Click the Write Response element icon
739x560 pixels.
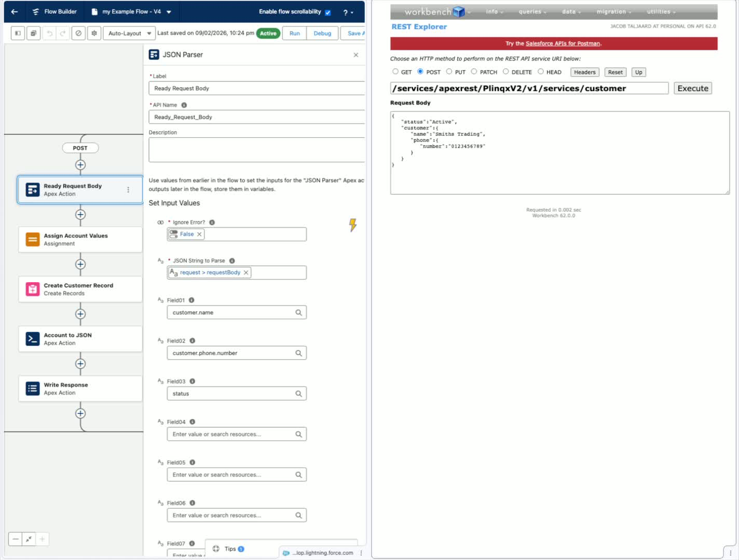[x=33, y=389]
